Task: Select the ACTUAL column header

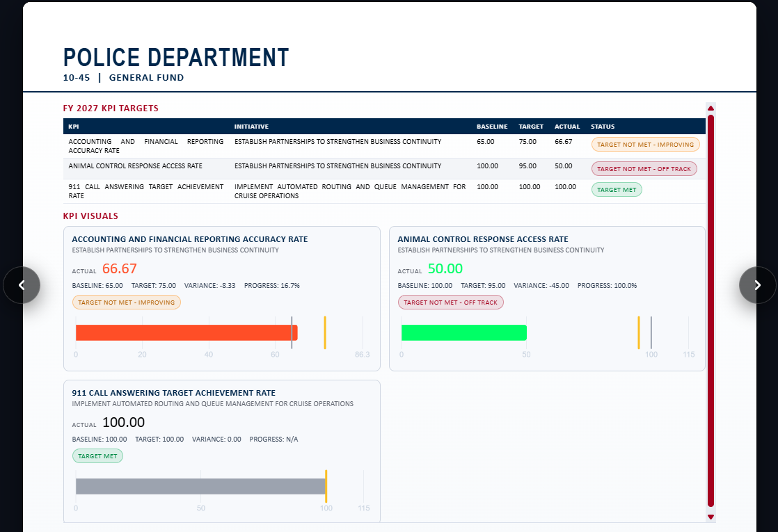Action: coord(567,127)
